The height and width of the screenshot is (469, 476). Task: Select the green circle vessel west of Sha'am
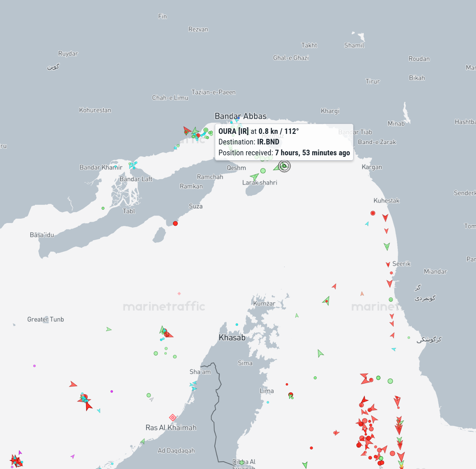(149, 395)
